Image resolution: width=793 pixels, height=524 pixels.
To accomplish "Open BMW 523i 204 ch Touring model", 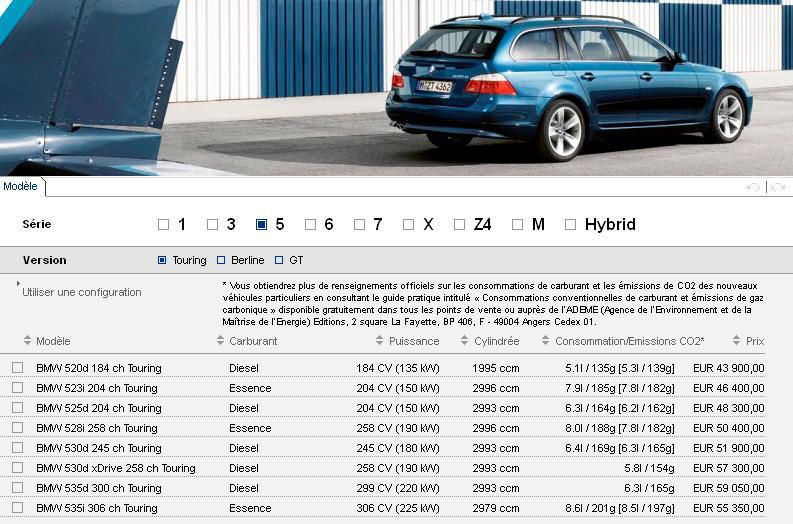I will [97, 388].
